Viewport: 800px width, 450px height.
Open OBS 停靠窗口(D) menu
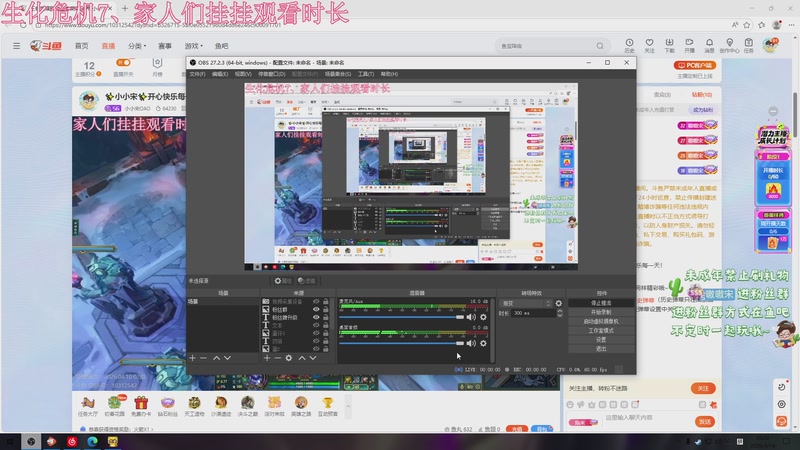click(x=271, y=74)
